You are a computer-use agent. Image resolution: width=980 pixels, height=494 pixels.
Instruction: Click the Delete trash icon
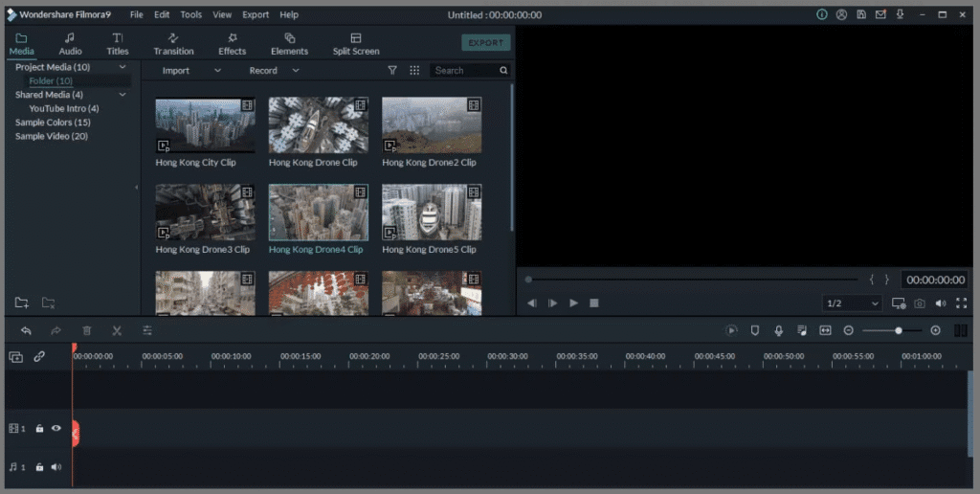87,330
